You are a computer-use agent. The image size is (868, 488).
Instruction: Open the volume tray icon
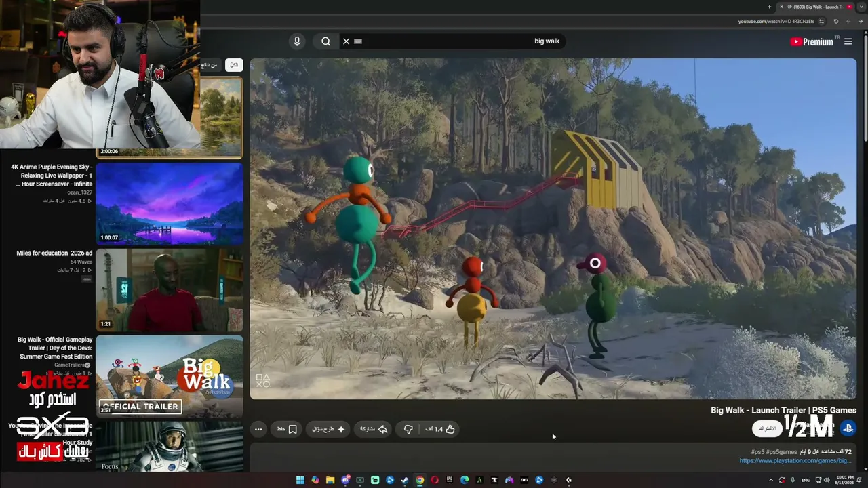coord(827,481)
